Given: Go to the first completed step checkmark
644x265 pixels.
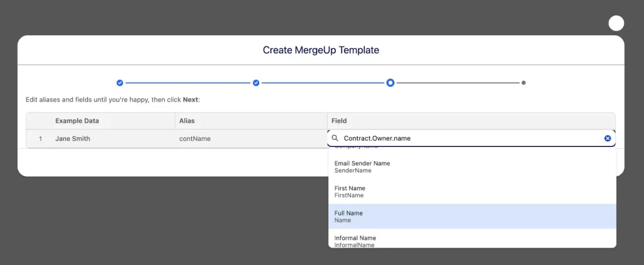Looking at the screenshot, I should [x=119, y=83].
